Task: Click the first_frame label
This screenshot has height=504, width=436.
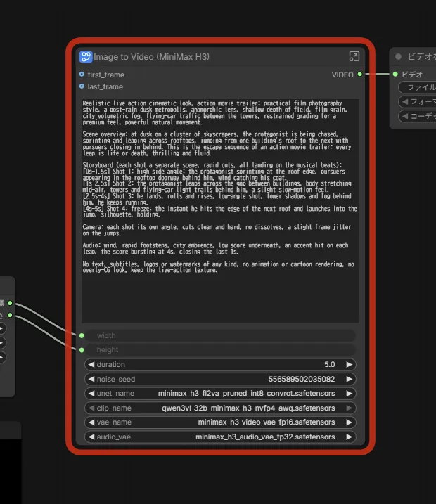Action: click(x=105, y=75)
